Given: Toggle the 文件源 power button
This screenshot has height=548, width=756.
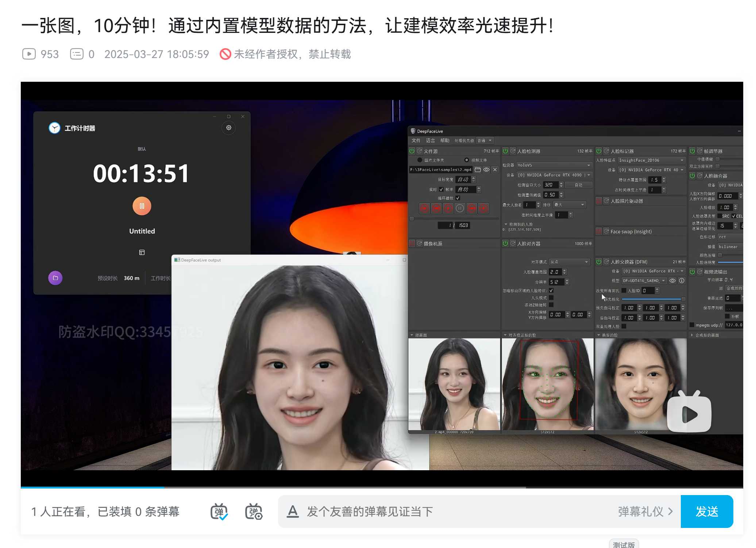Looking at the screenshot, I should click(x=412, y=151).
